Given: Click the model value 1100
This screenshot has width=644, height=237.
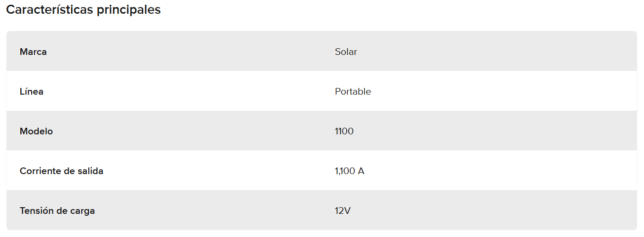Looking at the screenshot, I should (x=344, y=131).
